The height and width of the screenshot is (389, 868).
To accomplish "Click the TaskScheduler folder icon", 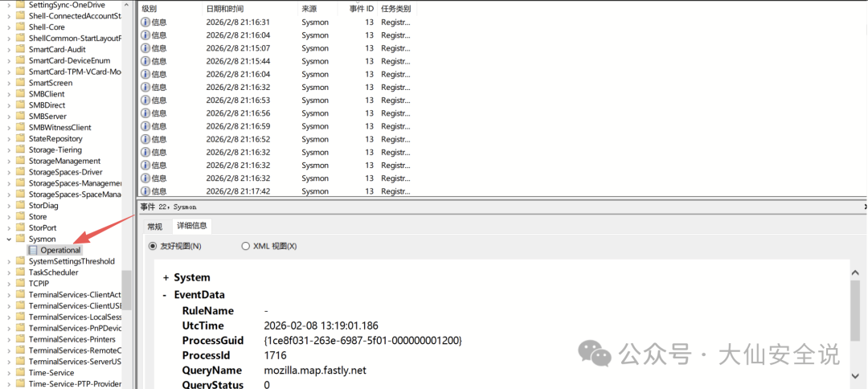I will click(20, 272).
